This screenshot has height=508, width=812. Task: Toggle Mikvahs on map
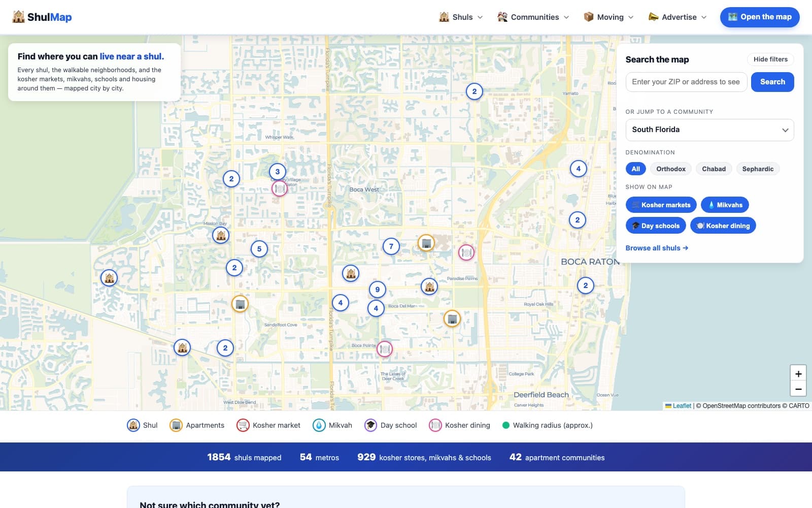coord(725,205)
